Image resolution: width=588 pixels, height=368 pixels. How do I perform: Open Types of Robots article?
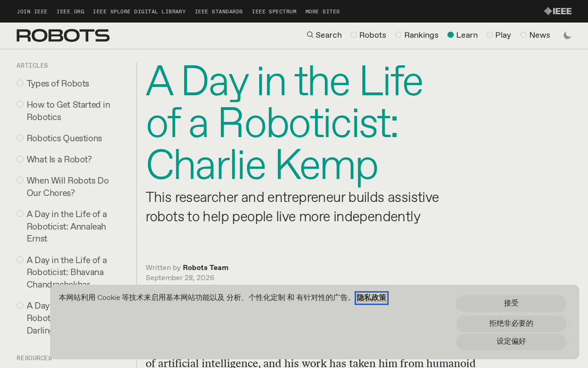pos(58,83)
